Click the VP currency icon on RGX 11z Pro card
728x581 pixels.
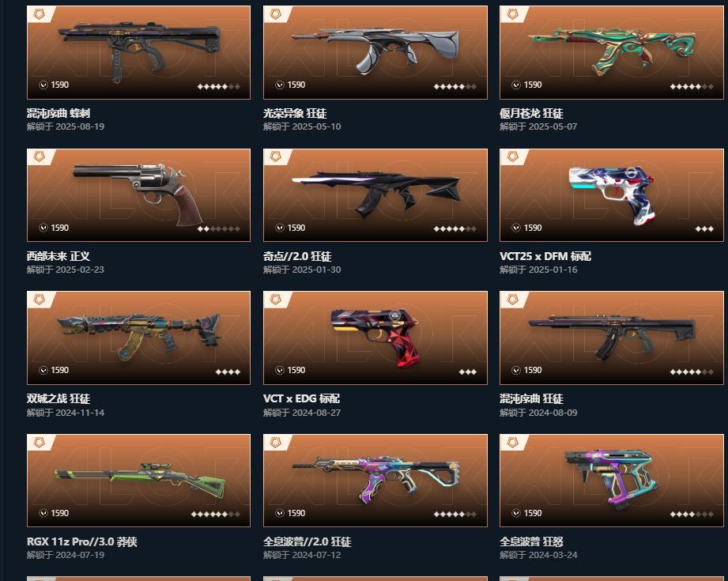[43, 513]
